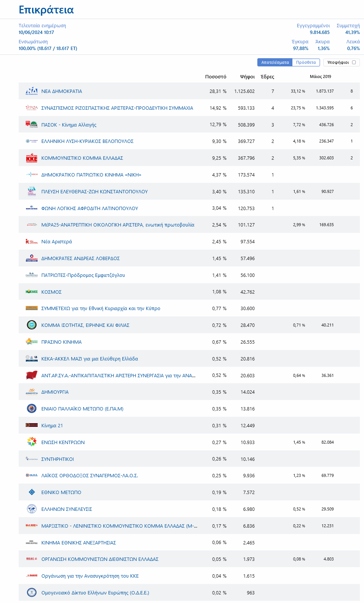Click the Νέα Δημοκρατία party logo
The height and width of the screenshot is (603, 364).
[32, 91]
